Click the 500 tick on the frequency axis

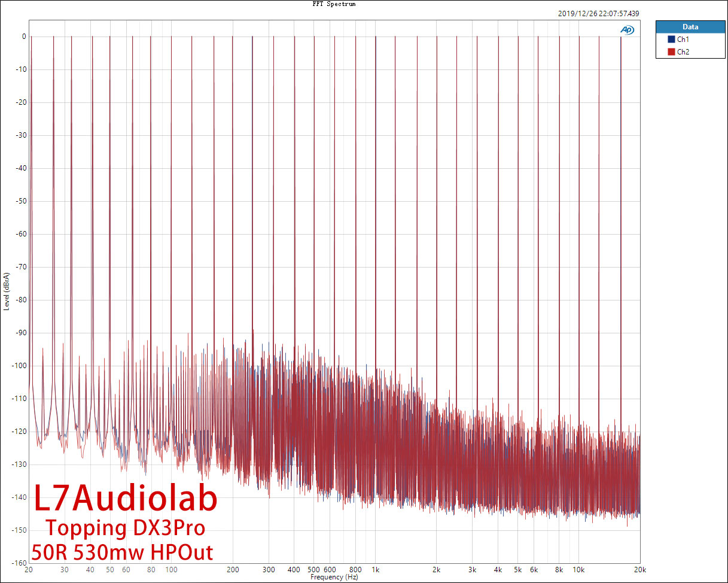coord(314,570)
